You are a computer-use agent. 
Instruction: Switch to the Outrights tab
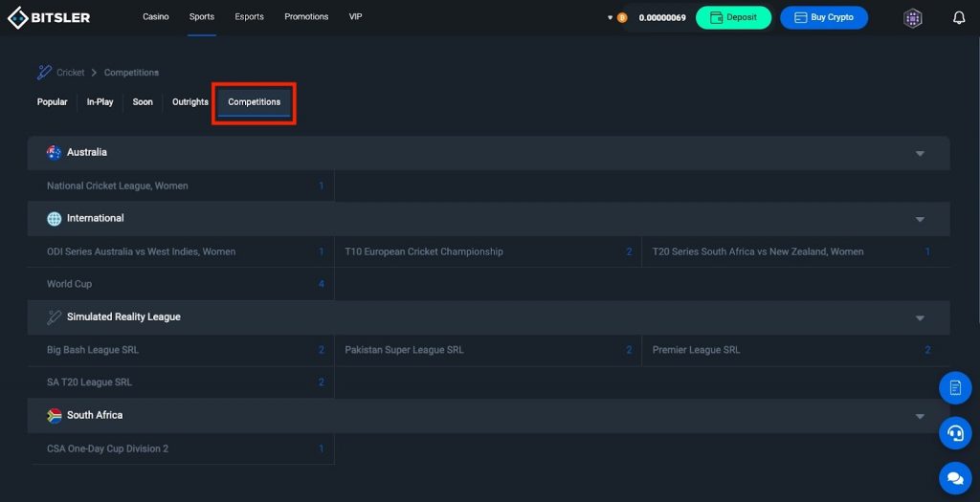[x=189, y=102]
